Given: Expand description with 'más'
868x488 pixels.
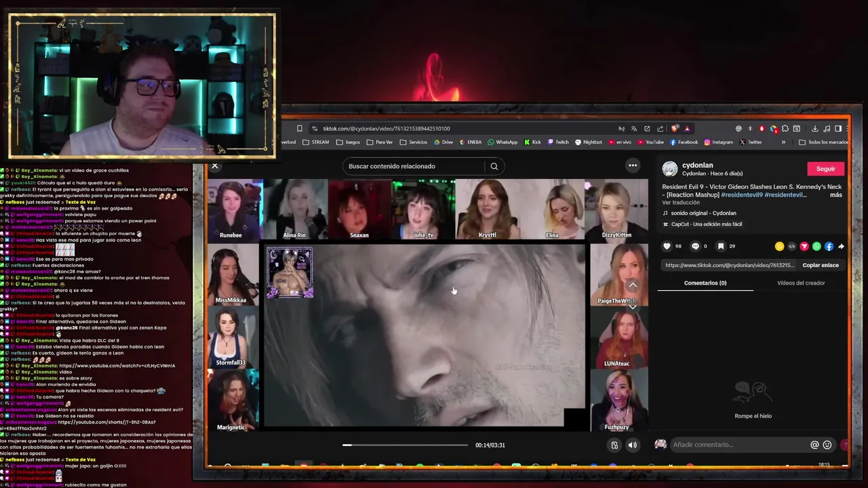Looking at the screenshot, I should [835, 195].
